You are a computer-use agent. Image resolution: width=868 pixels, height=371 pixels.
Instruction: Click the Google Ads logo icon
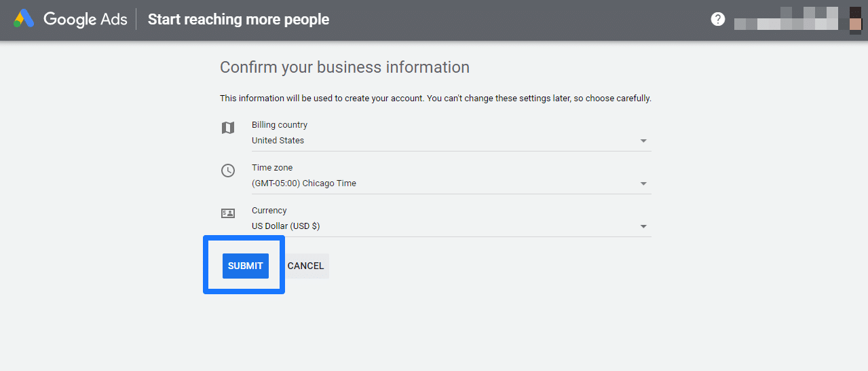coord(24,19)
